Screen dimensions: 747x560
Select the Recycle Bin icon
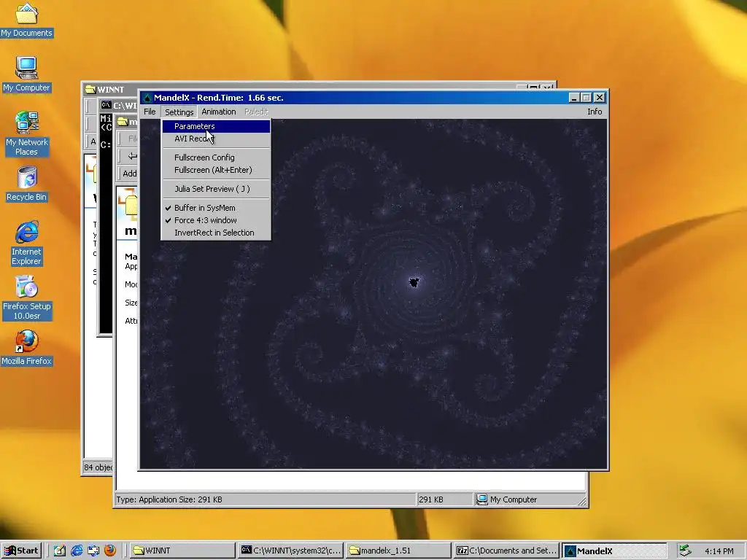click(27, 184)
